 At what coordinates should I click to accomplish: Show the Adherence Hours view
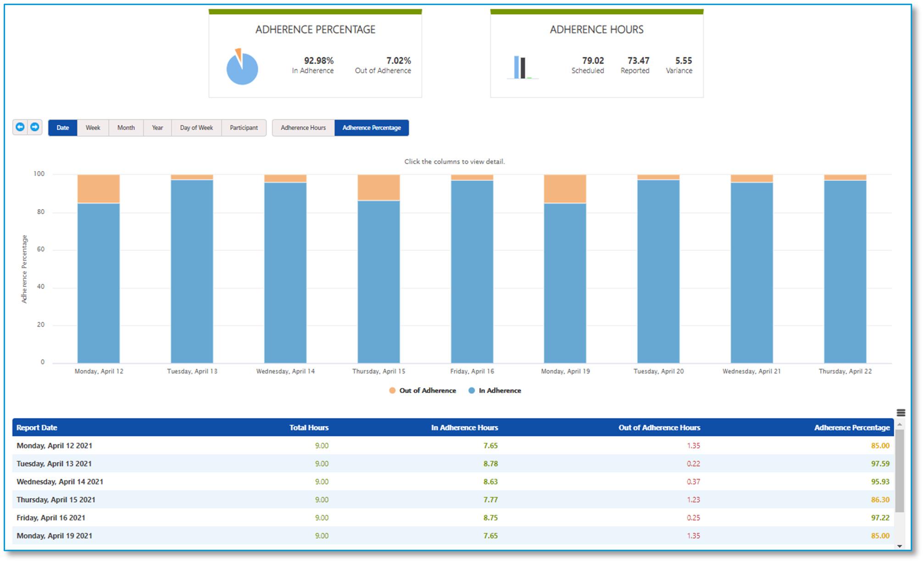click(303, 128)
